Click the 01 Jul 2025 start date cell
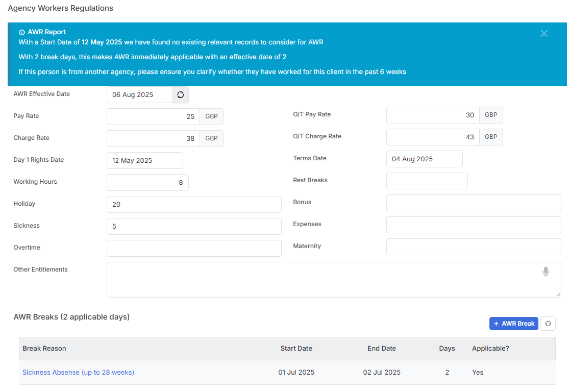 point(296,373)
